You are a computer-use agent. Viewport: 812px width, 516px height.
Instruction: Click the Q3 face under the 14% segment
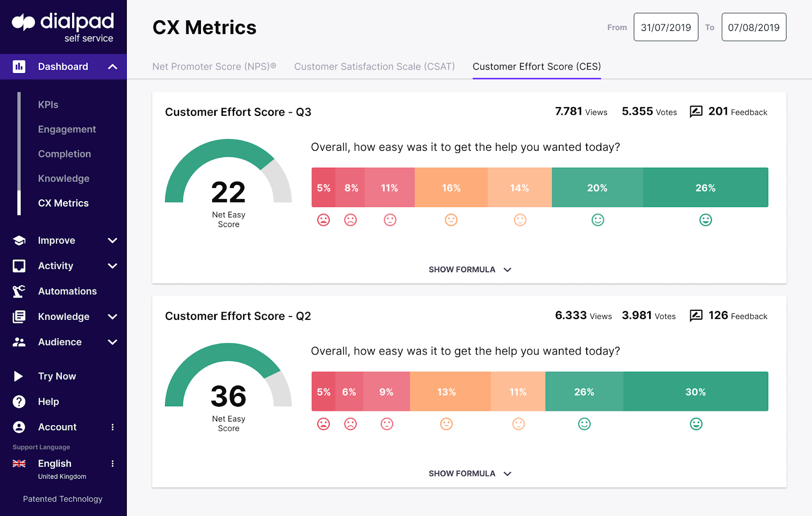pos(520,220)
